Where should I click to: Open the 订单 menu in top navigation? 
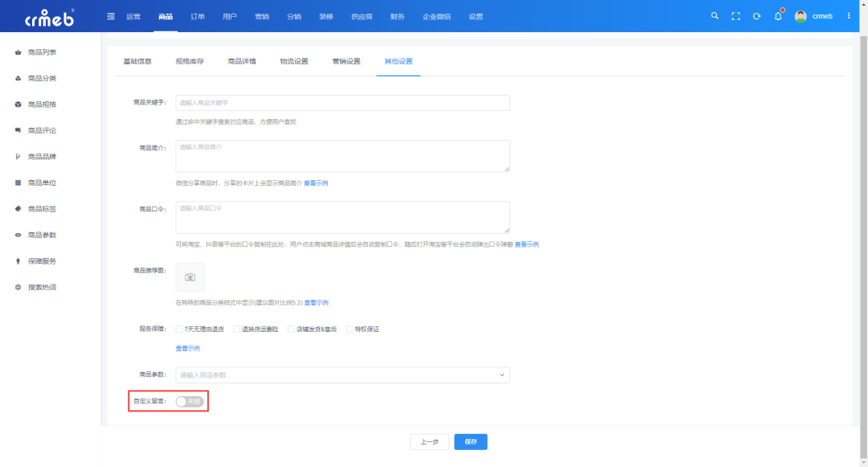pyautogui.click(x=199, y=15)
